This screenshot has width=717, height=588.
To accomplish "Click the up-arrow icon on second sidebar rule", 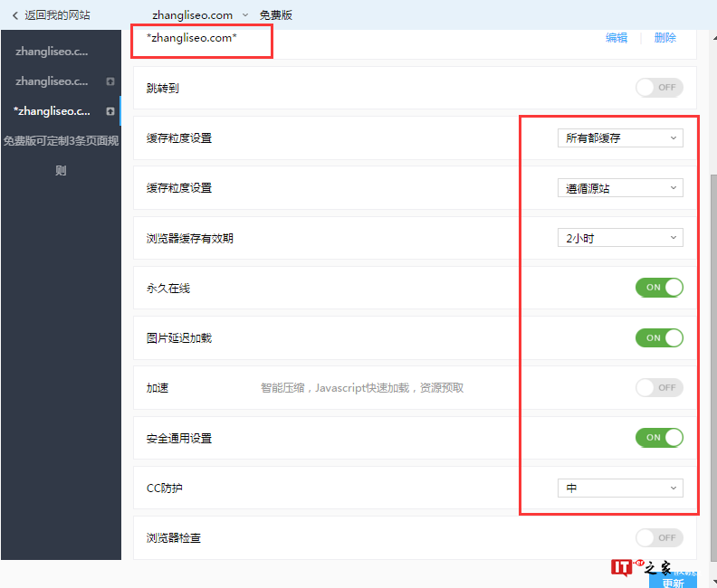I will point(110,81).
